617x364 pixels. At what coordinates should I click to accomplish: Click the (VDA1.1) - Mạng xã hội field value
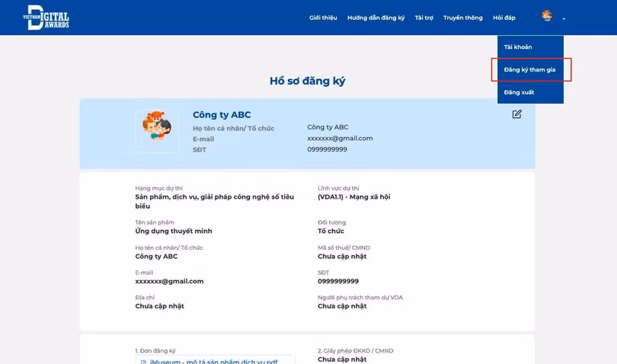point(353,197)
